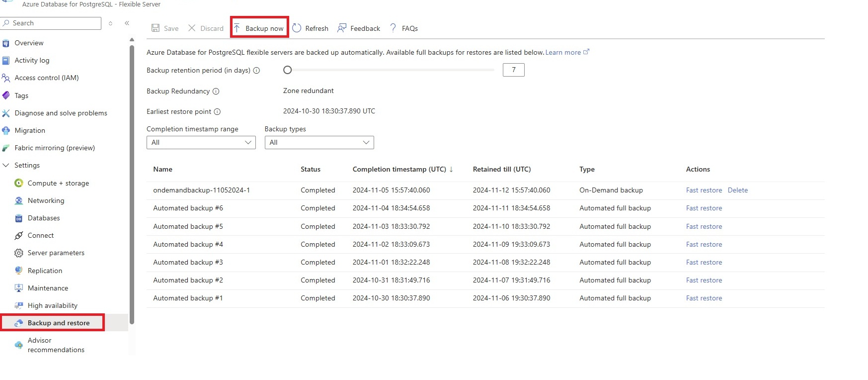Open Completion timestamp range dropdown
Screen dimensions: 868x380
pos(201,143)
